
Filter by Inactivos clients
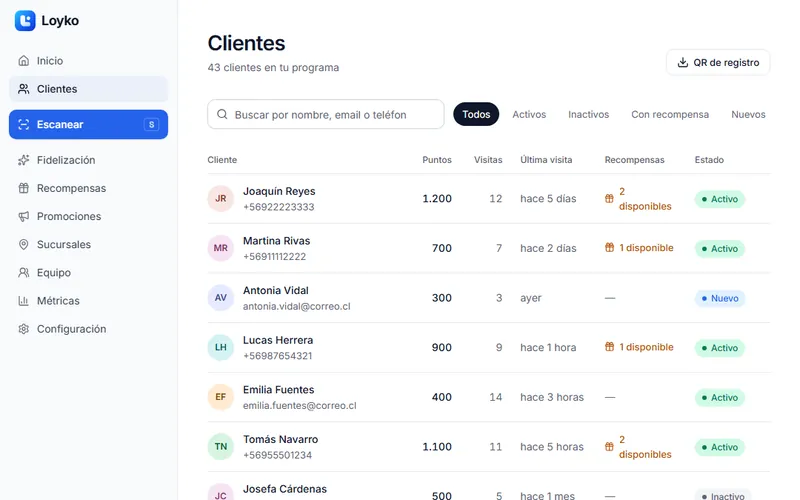(x=588, y=114)
